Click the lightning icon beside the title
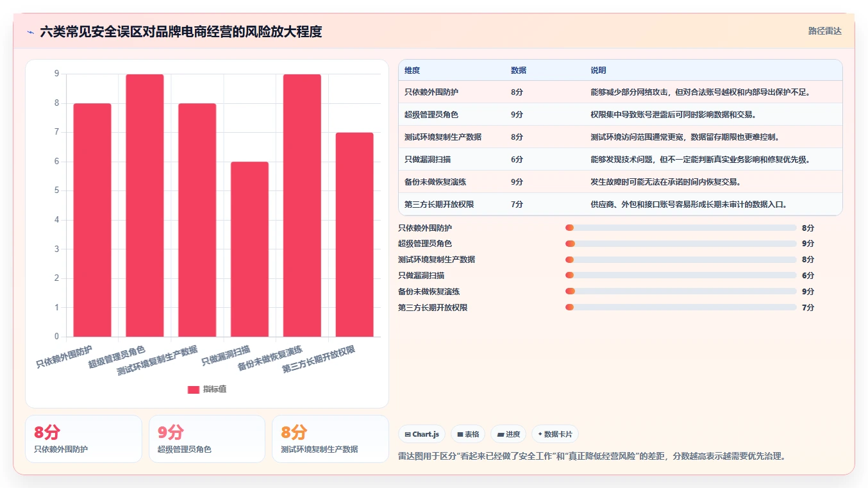Image resolution: width=868 pixels, height=488 pixels. click(31, 31)
